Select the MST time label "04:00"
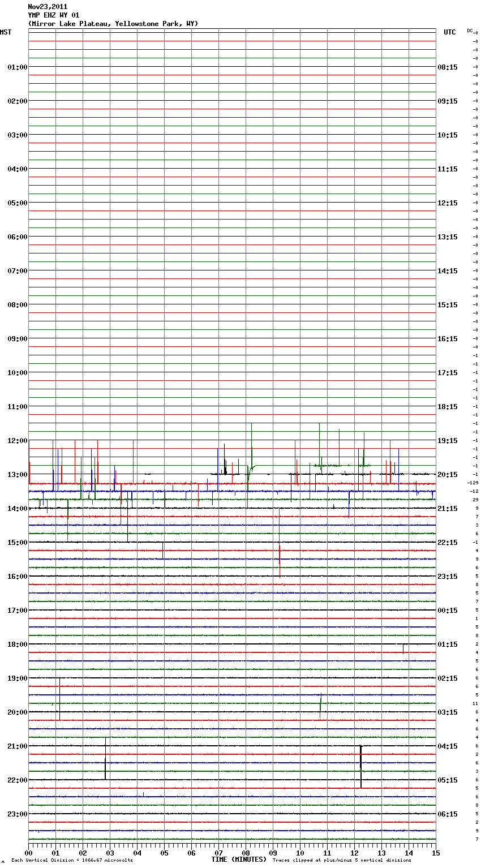Viewport: 481px width, 868px height. pyautogui.click(x=18, y=169)
